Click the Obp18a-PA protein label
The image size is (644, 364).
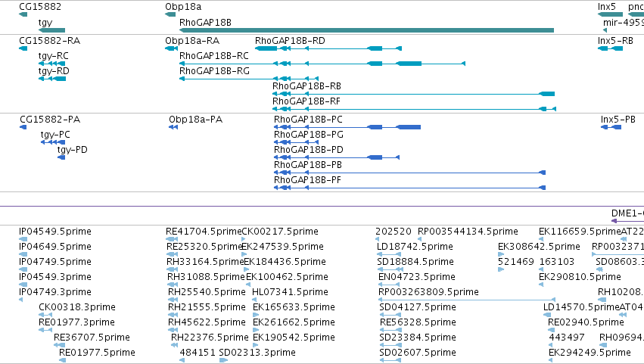pos(195,120)
